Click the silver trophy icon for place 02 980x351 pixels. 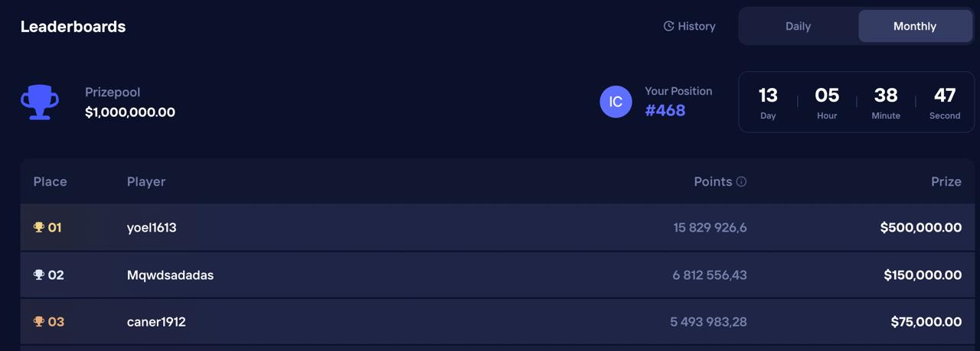click(x=39, y=275)
